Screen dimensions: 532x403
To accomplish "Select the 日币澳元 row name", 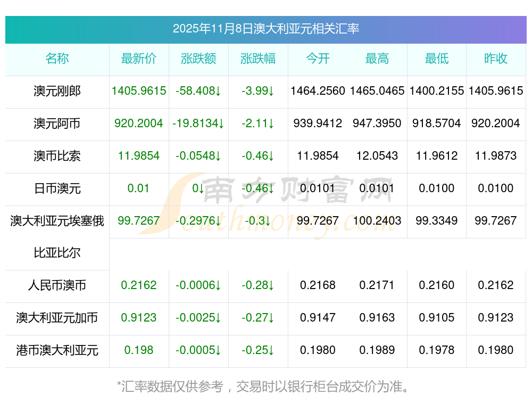I will tap(57, 188).
